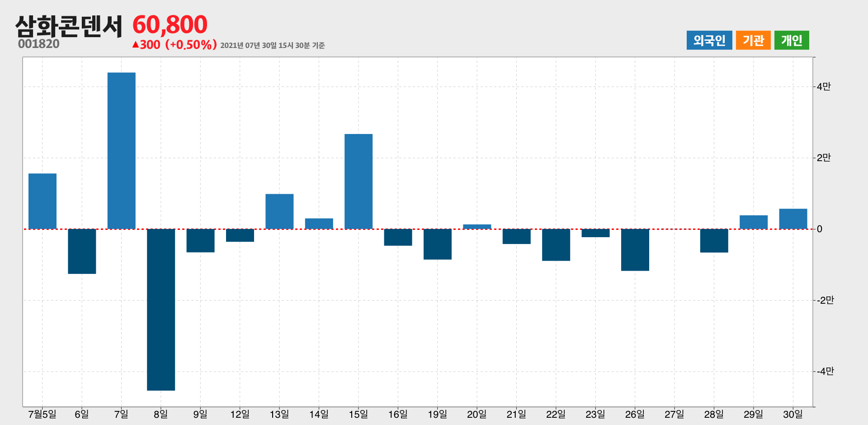Click the positive bar for 15일
This screenshot has width=868, height=425.
(x=359, y=181)
